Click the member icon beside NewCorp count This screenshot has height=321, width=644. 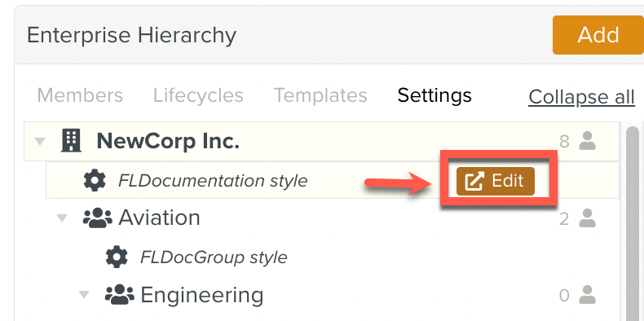coord(587,141)
